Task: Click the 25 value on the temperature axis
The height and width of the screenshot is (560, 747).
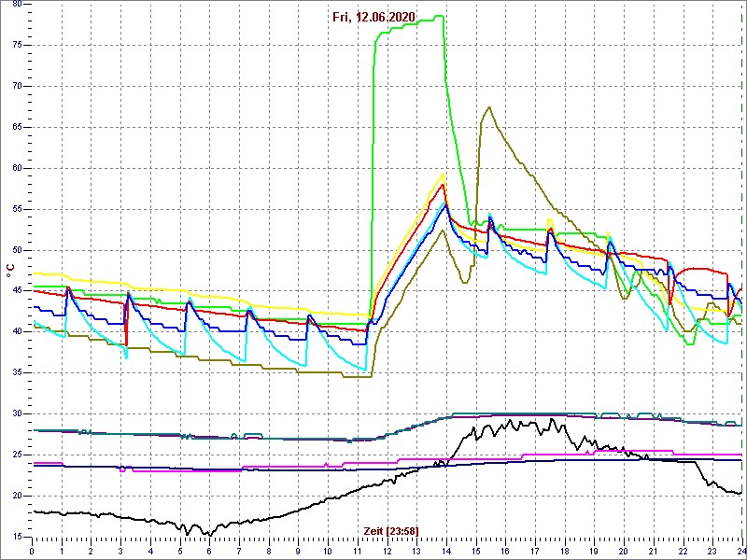Action: coord(17,455)
